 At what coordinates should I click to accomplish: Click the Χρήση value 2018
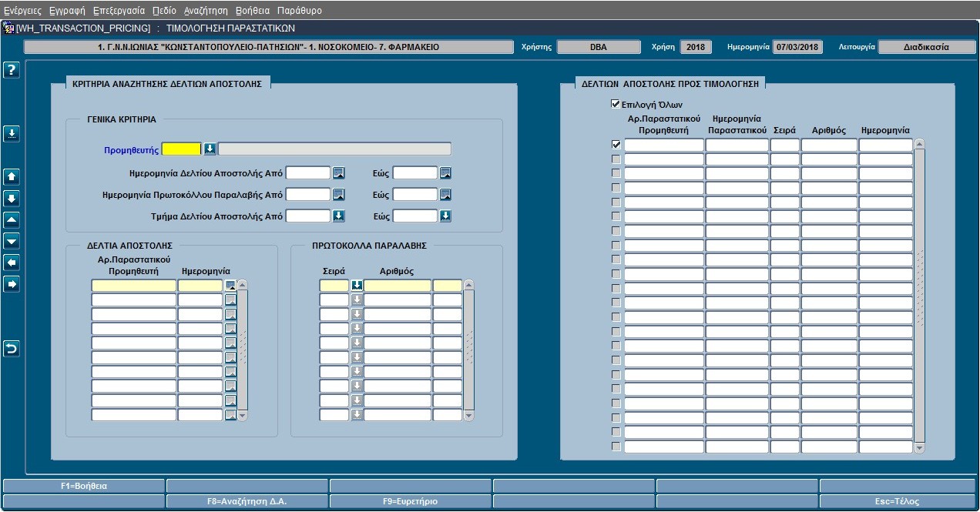point(696,47)
